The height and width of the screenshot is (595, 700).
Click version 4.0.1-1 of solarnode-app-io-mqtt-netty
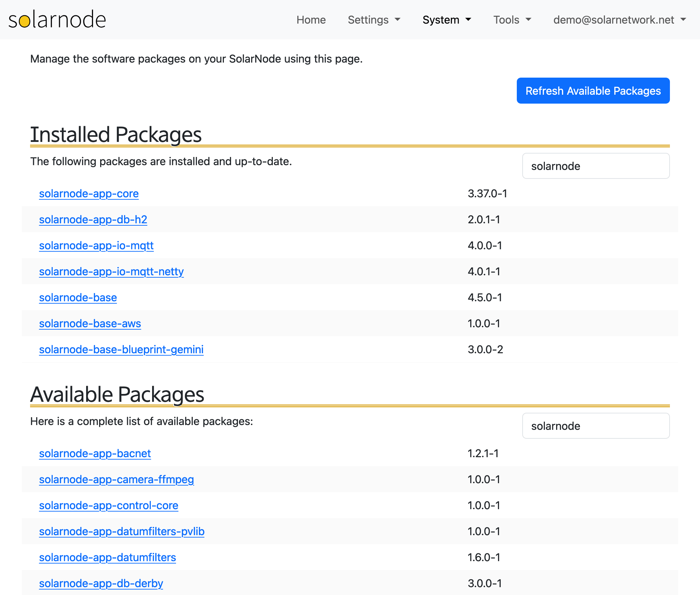click(x=484, y=272)
